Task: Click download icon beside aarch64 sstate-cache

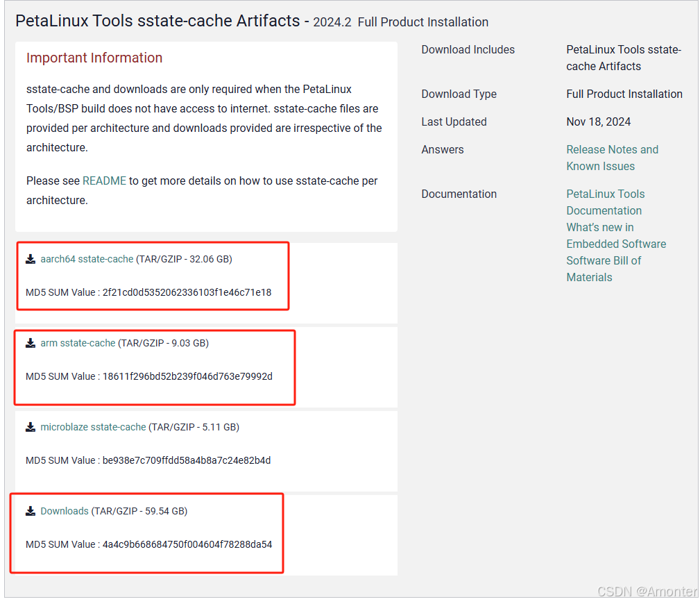Action: tap(31, 259)
